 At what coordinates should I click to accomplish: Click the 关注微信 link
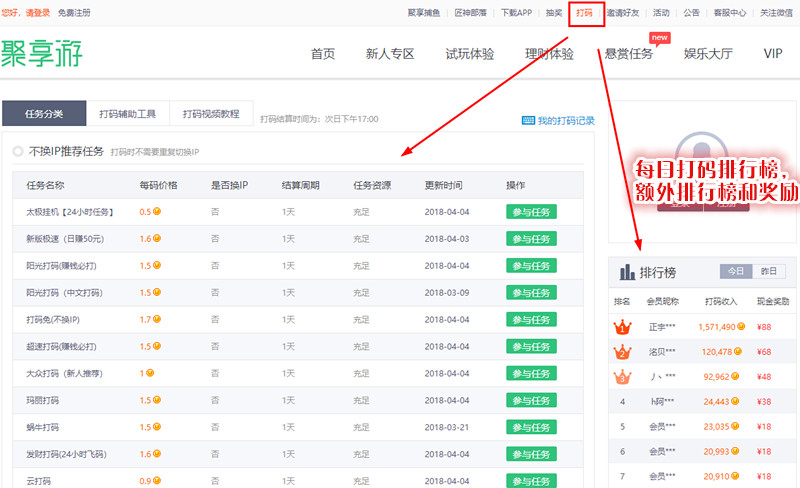point(776,13)
